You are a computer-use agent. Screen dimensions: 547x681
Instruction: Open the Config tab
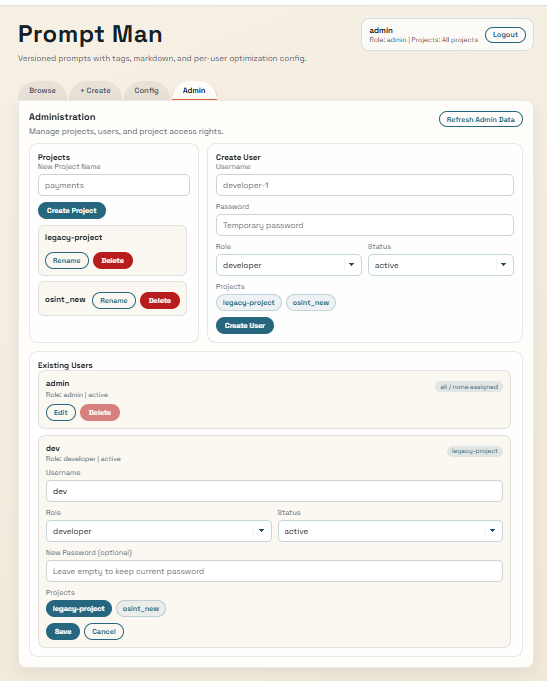tap(146, 90)
